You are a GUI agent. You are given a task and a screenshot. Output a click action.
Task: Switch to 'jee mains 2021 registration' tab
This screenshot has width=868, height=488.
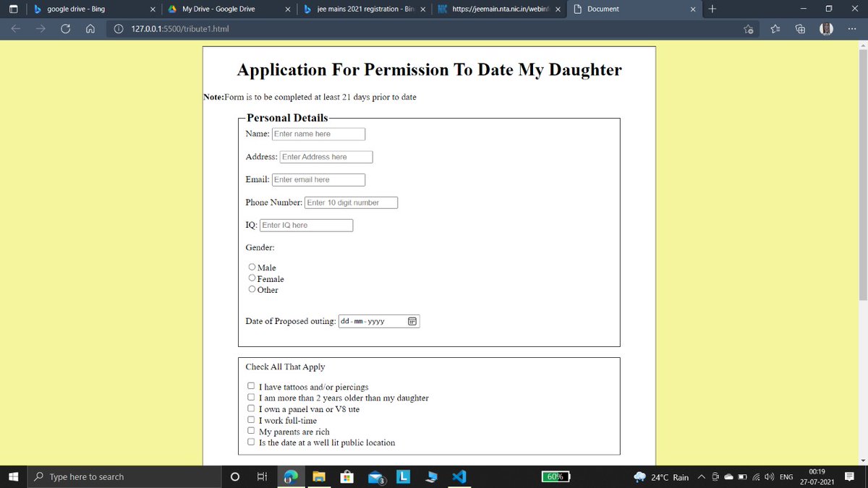tap(363, 9)
